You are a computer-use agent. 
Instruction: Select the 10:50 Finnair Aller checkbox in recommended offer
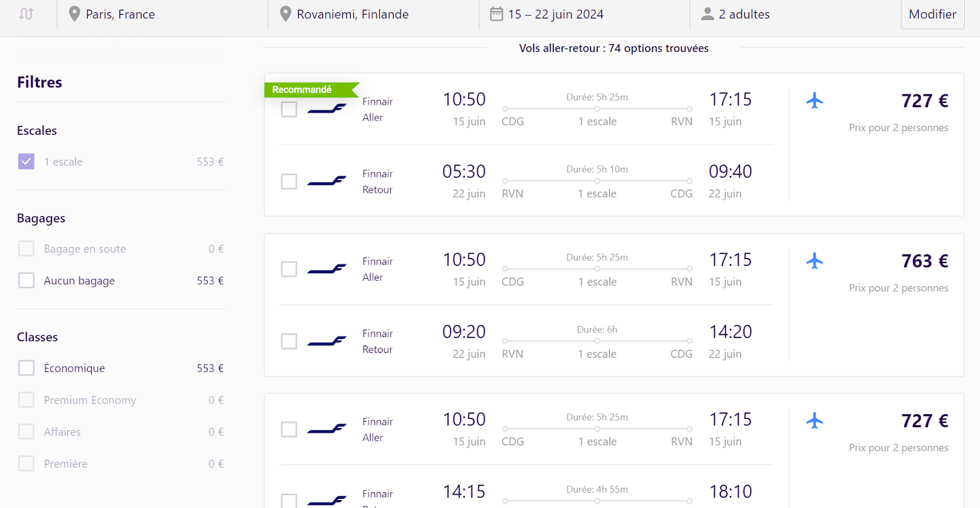(289, 110)
